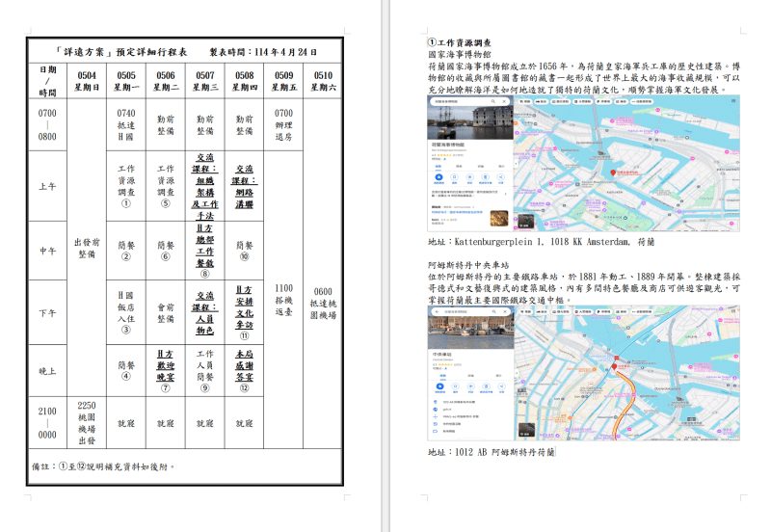This screenshot has height=532, width=771.
Task: Click the 備註:①至⑫說明補充資料如後附 note
Action: (x=103, y=466)
